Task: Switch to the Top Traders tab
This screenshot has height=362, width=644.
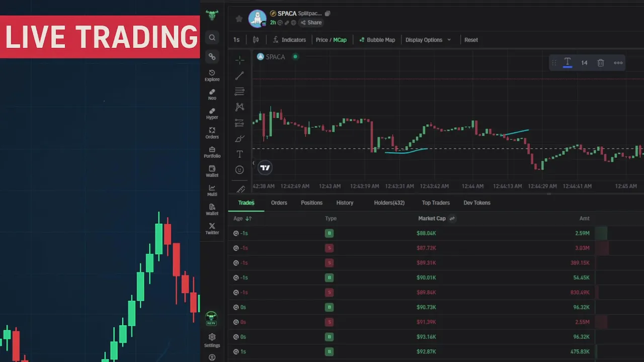Action: coord(436,203)
